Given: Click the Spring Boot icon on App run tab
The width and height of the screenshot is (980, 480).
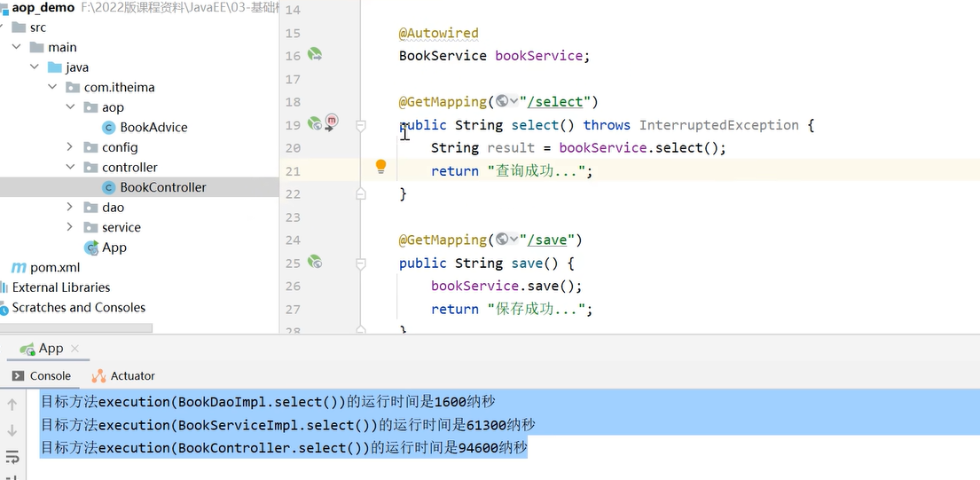Looking at the screenshot, I should point(27,350).
